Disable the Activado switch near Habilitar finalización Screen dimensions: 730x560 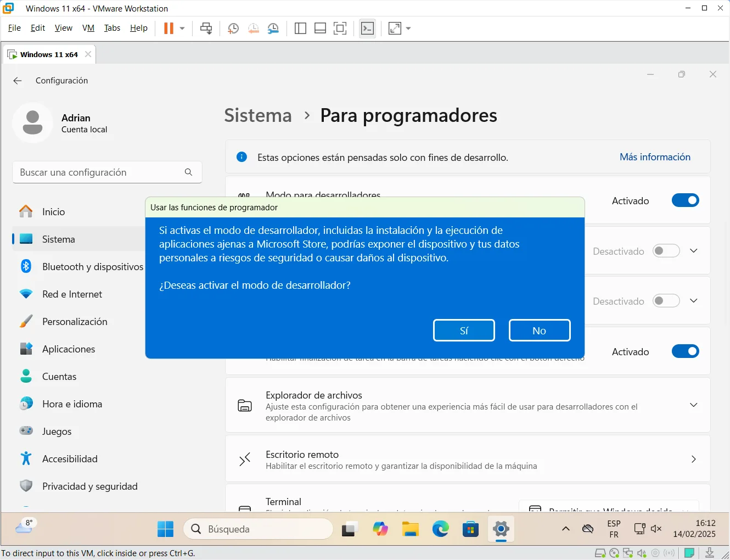[x=685, y=351]
